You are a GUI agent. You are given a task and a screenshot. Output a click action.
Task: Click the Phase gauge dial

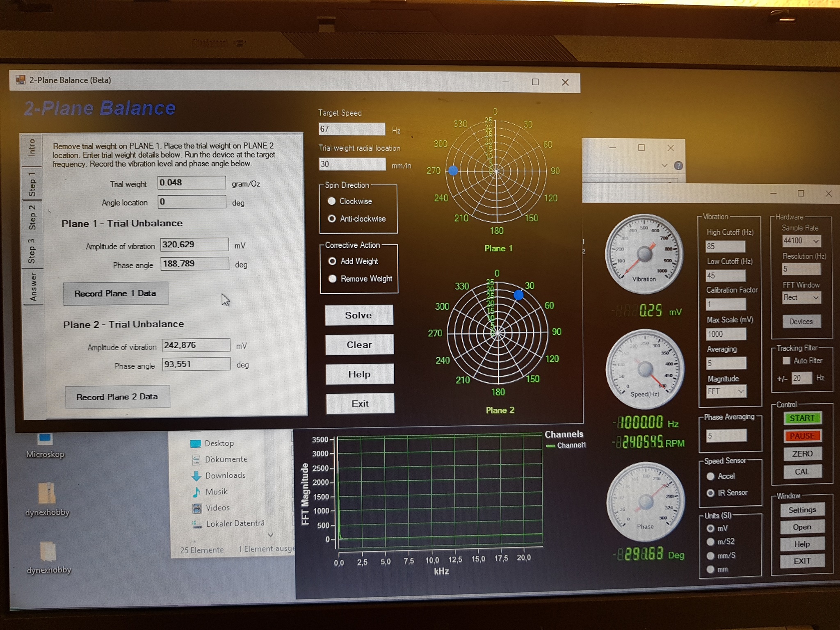pos(646,502)
